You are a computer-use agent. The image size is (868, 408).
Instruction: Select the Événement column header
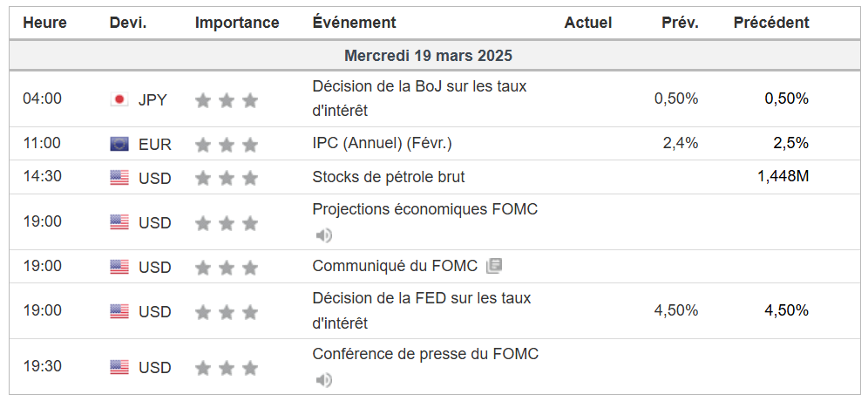click(354, 23)
